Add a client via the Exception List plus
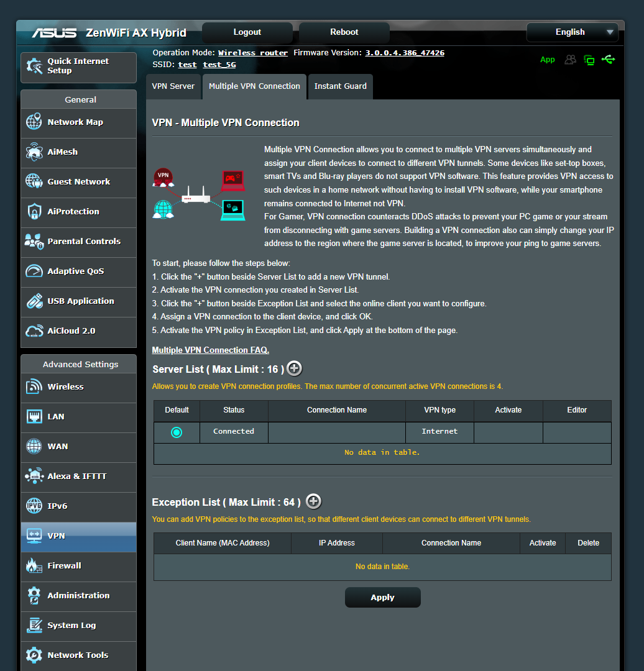This screenshot has width=644, height=671. [x=313, y=501]
